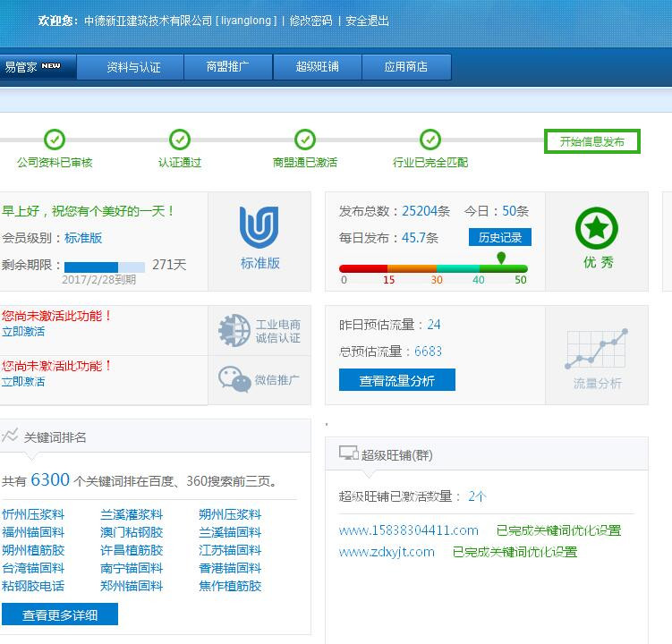Switch to the 超级旺铺 navigation tab
The width and height of the screenshot is (672, 644).
pos(318,67)
